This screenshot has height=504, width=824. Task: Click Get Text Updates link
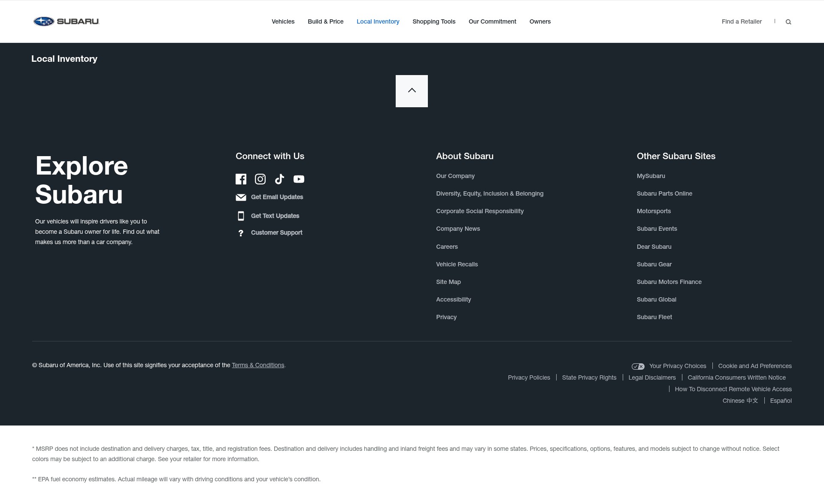(275, 216)
